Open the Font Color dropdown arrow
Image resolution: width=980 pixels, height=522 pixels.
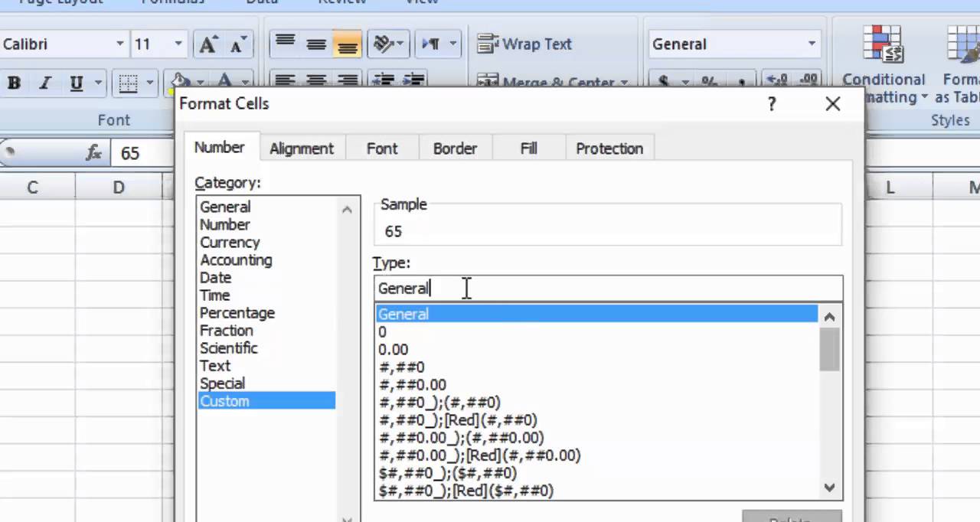[x=245, y=81]
